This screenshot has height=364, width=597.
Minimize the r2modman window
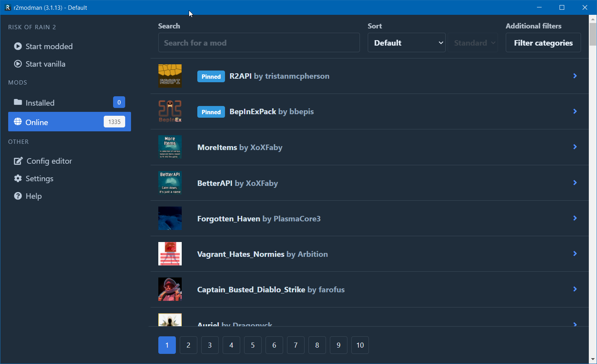pyautogui.click(x=540, y=7)
